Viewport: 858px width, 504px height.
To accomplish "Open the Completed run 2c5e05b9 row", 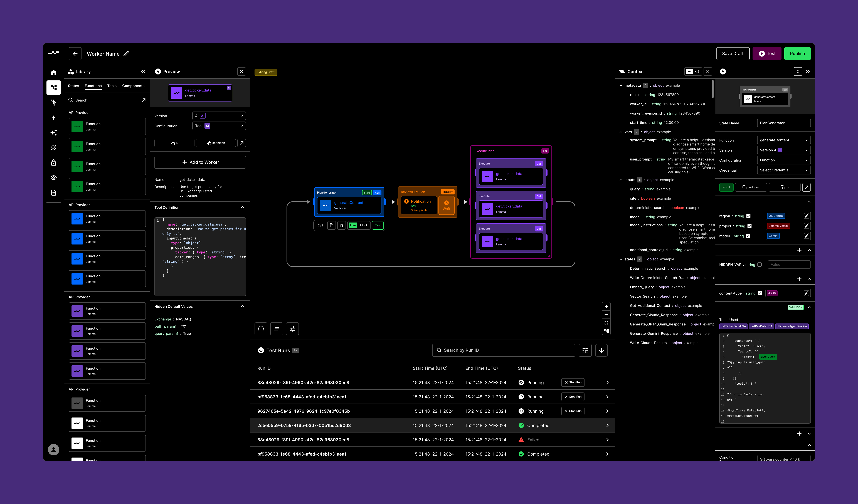I will pyautogui.click(x=432, y=425).
